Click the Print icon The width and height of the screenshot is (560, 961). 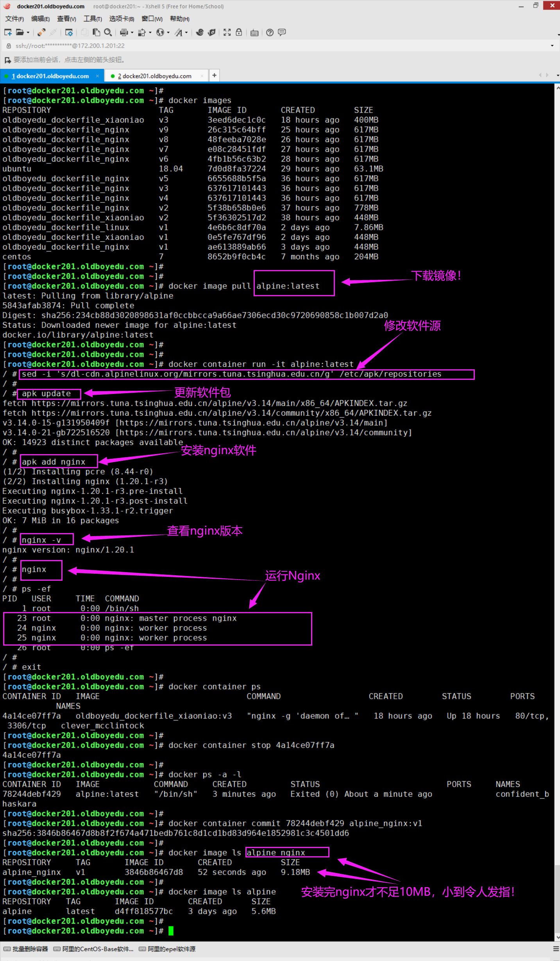click(124, 32)
